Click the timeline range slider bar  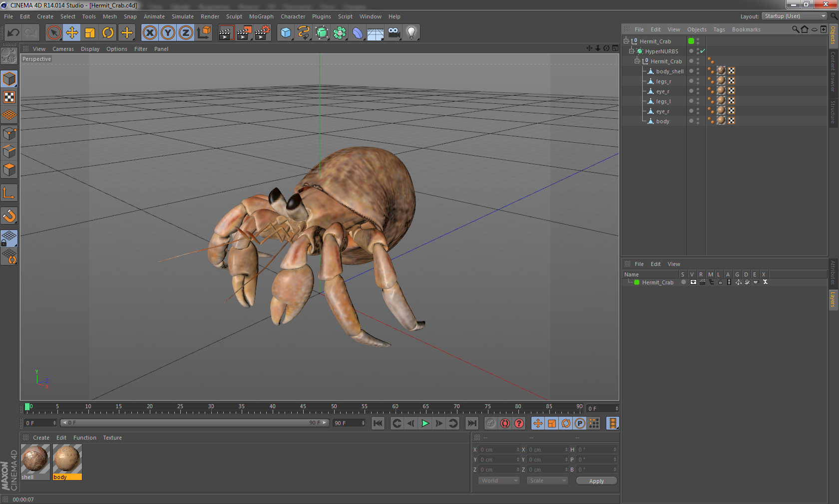[195, 423]
